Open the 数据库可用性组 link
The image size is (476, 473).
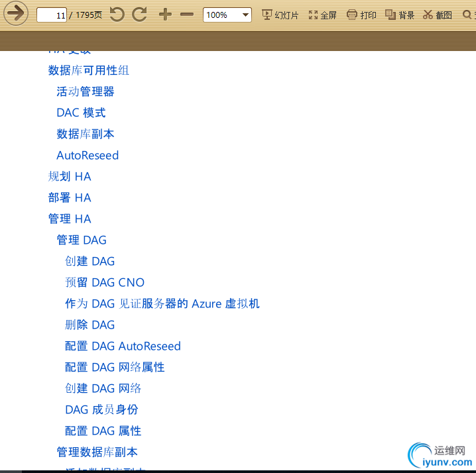click(89, 70)
